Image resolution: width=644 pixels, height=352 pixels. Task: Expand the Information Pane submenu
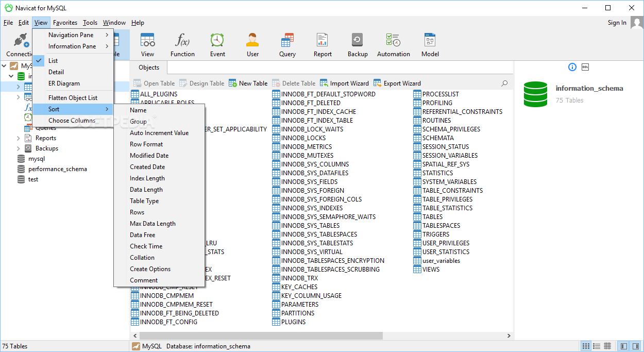pos(73,46)
